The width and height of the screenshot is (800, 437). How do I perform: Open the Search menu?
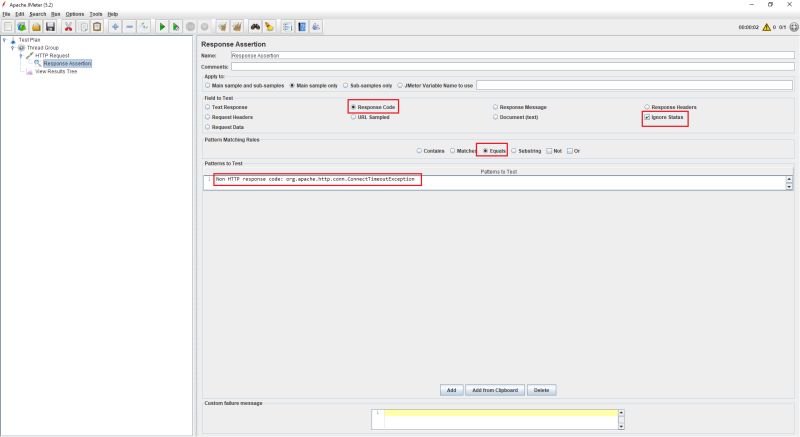coord(38,14)
